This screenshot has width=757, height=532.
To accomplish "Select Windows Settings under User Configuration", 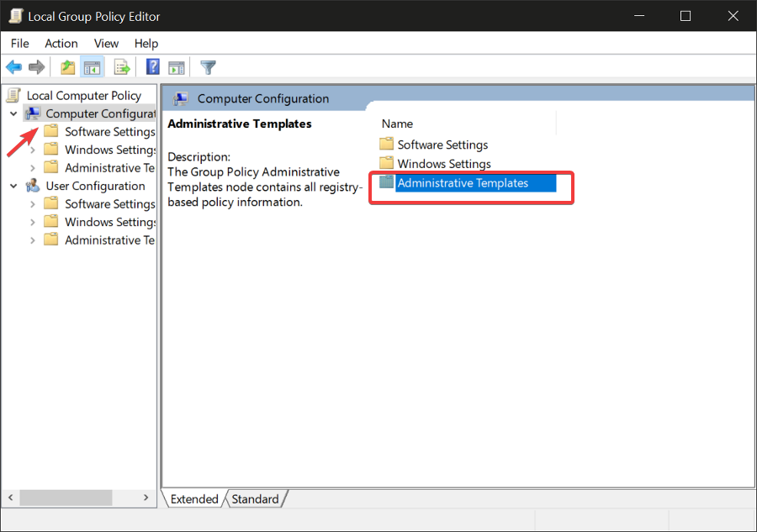I will pos(110,222).
